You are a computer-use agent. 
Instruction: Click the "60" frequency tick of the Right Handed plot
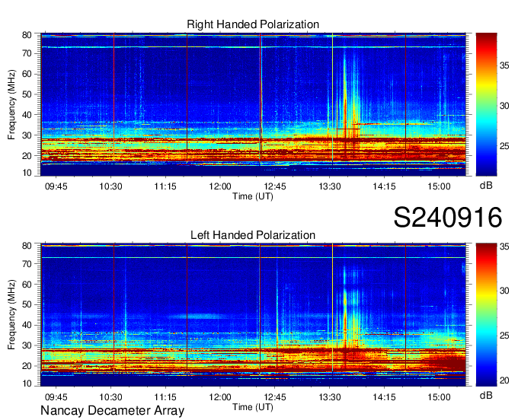pyautogui.click(x=27, y=74)
